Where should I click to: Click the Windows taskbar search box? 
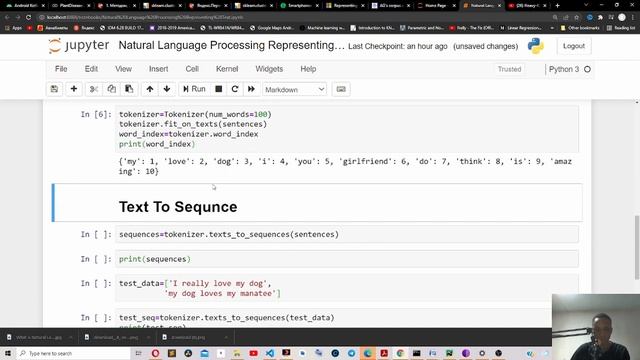pyautogui.click(x=73, y=353)
